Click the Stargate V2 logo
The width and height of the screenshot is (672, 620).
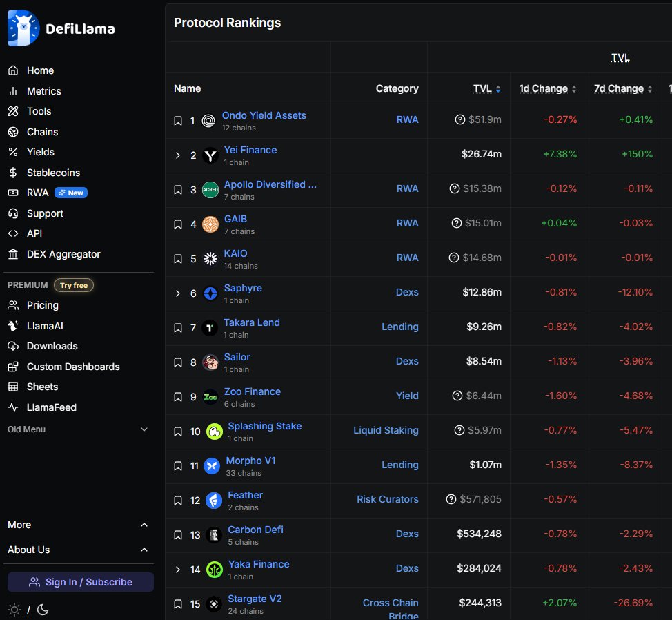(x=214, y=603)
